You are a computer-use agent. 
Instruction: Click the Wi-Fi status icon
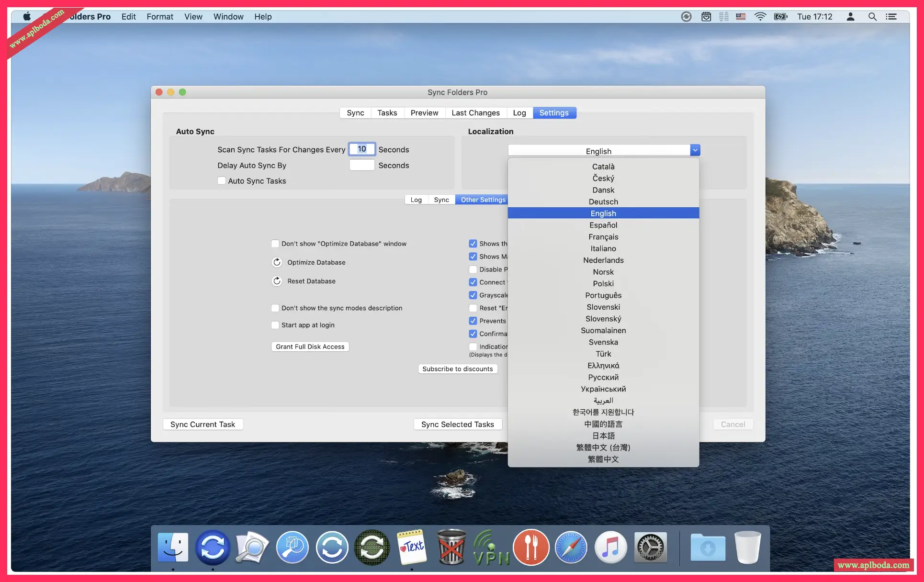760,17
